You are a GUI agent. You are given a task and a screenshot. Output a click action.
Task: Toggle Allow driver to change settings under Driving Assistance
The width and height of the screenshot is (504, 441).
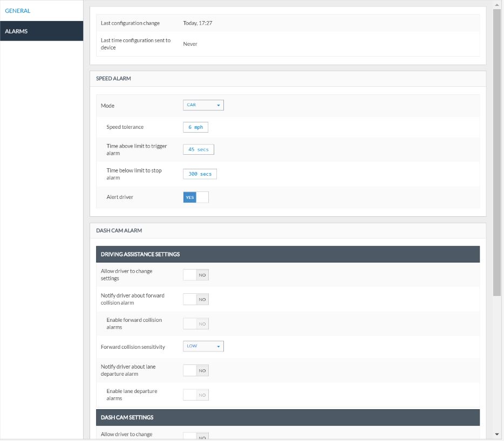tap(196, 275)
